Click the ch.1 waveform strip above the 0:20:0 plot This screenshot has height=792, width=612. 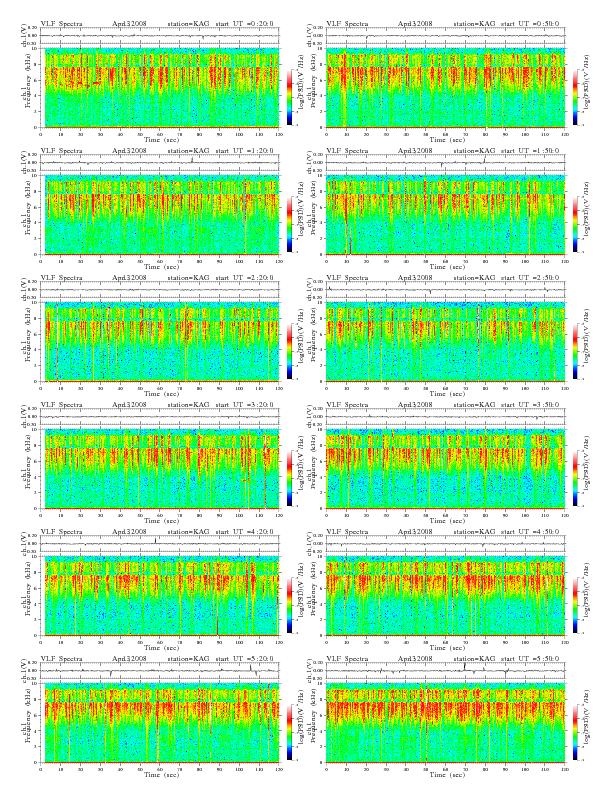click(160, 36)
